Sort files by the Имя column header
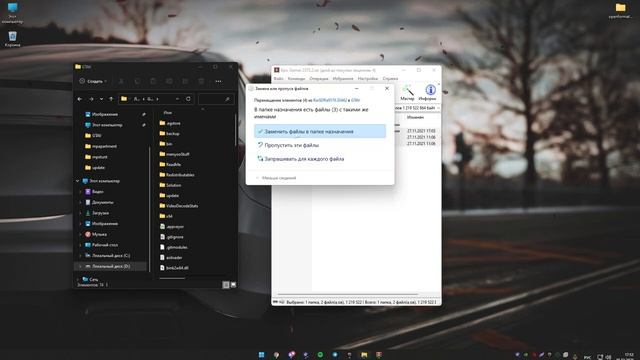This screenshot has height=360, width=640. pos(168,113)
